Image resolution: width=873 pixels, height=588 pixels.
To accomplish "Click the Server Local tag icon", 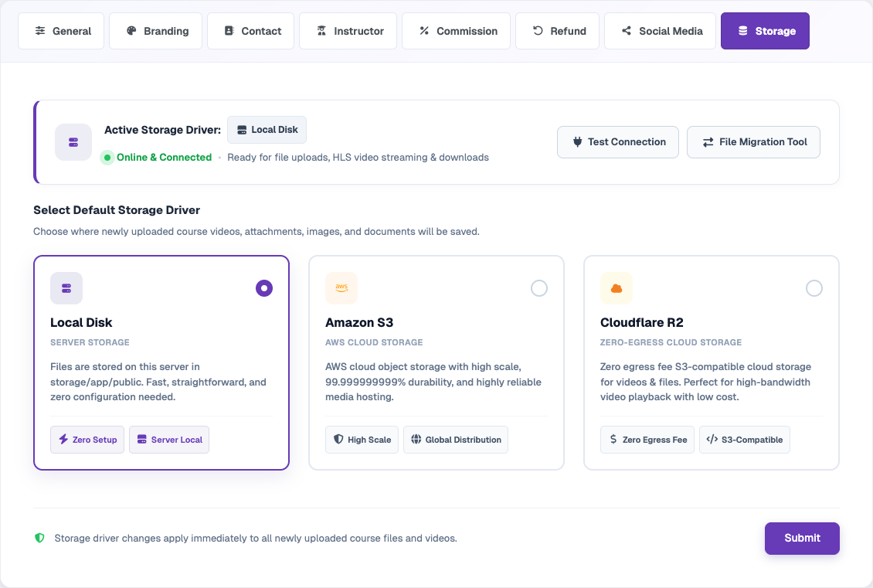I will 142,440.
